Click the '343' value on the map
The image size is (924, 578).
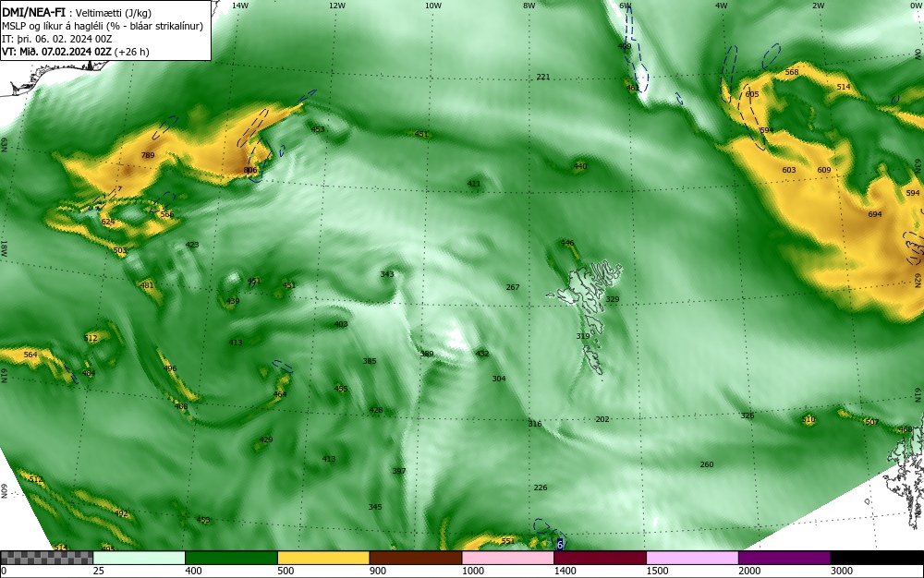point(387,274)
